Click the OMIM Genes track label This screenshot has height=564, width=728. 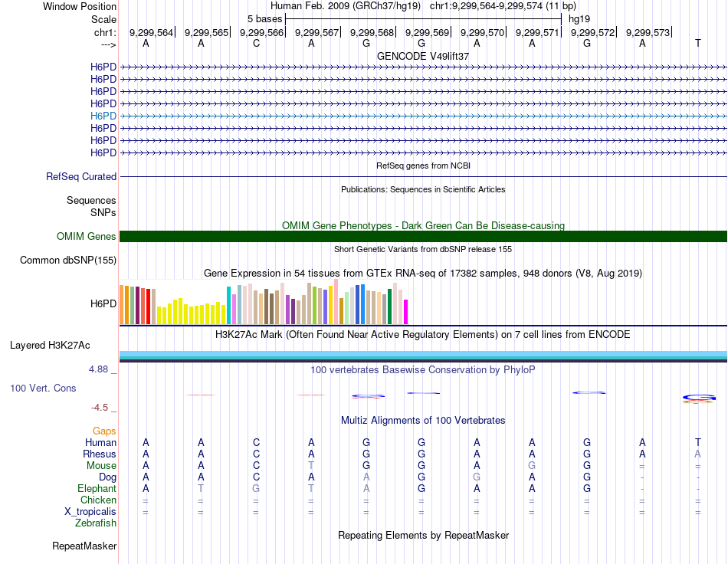coord(87,237)
